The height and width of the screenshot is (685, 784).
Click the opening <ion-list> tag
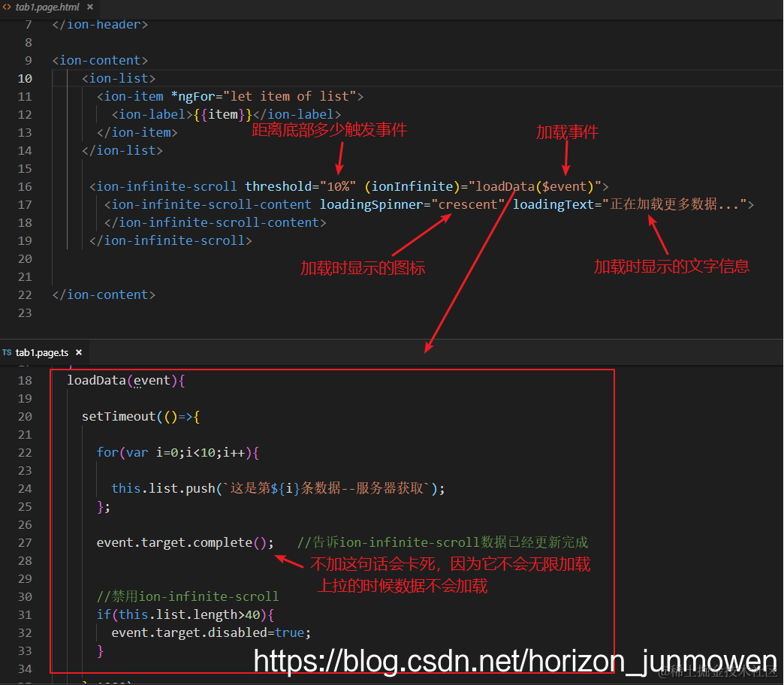[119, 79]
